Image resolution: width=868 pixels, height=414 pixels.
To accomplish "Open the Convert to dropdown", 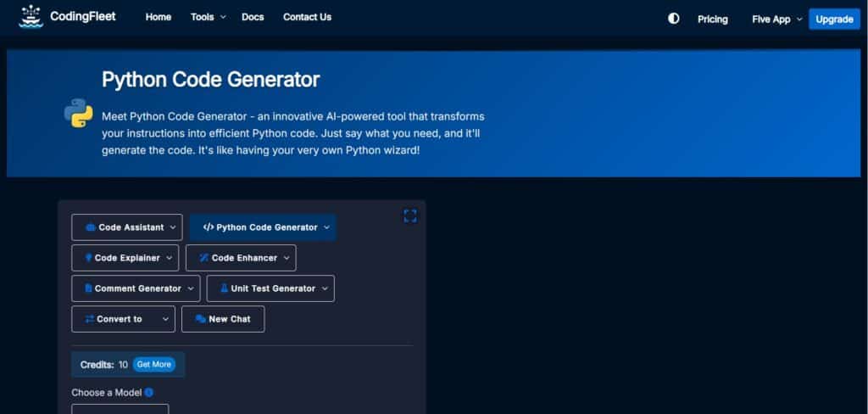I will (124, 319).
